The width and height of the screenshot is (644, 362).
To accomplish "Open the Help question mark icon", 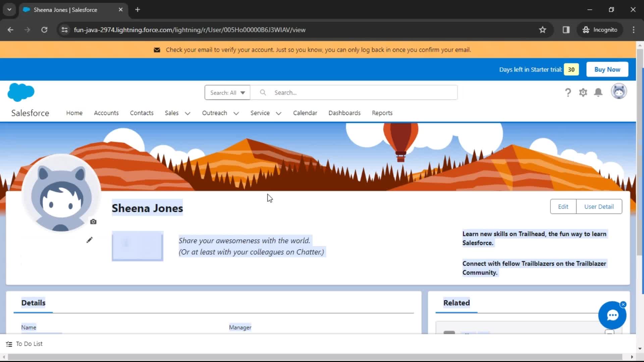I will (568, 93).
